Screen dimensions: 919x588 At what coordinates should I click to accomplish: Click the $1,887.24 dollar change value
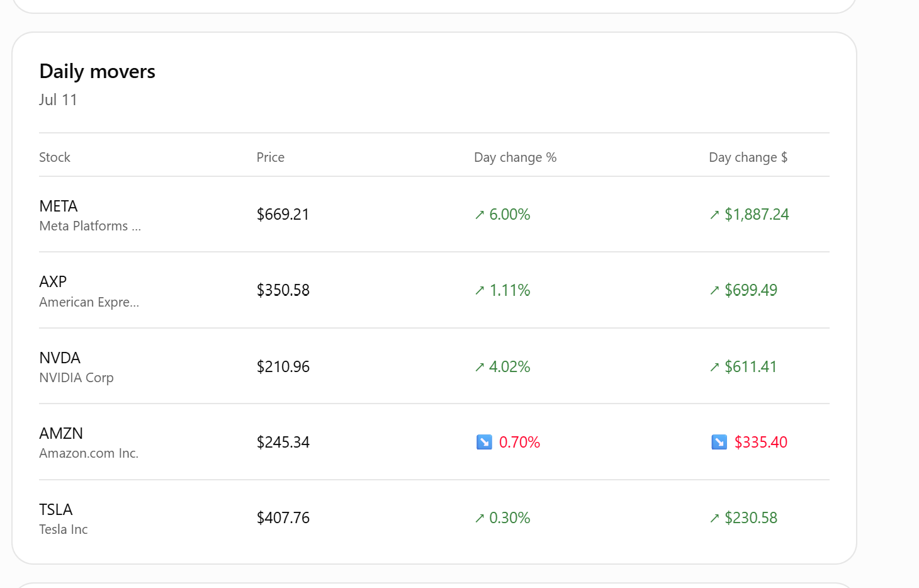coord(757,215)
